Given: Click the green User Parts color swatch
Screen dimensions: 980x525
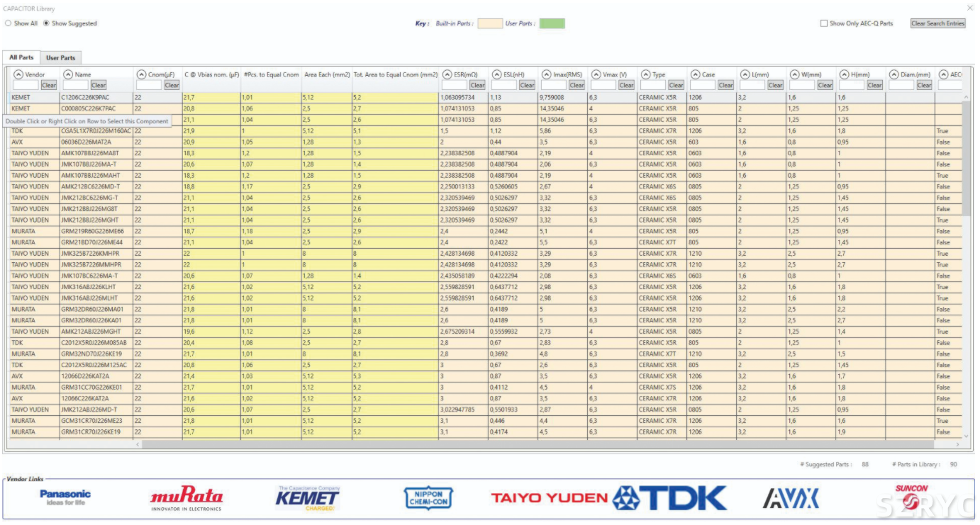Looking at the screenshot, I should tap(552, 23).
